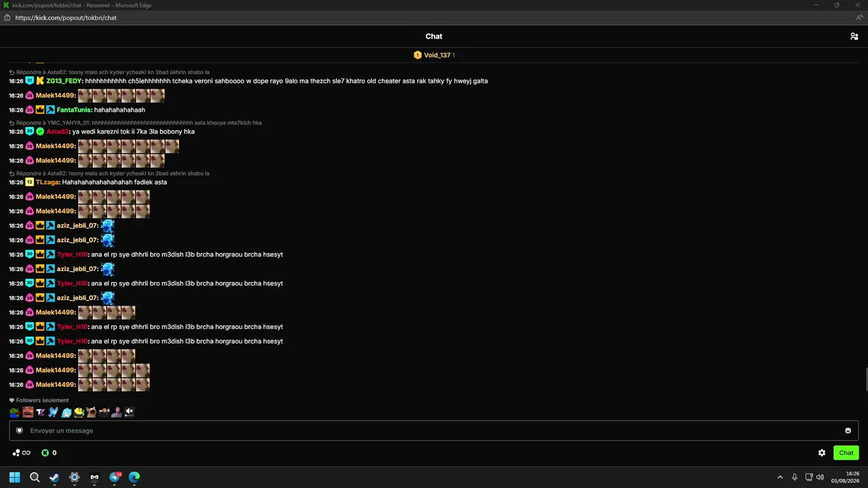Open Steam from the taskbar
The width and height of the screenshot is (868, 488).
[x=54, y=477]
